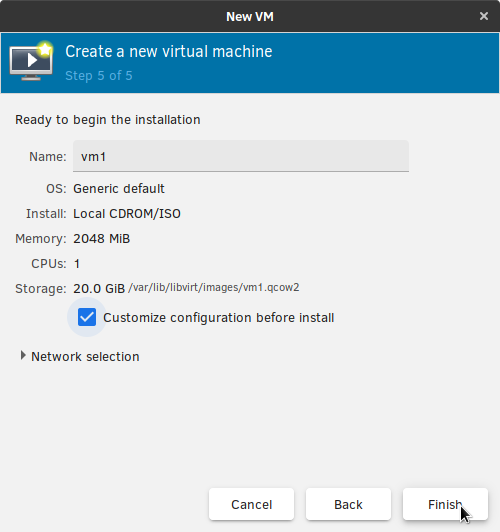Image resolution: width=500 pixels, height=532 pixels.
Task: Click the '2048 MiB' memory value
Action: tap(101, 239)
